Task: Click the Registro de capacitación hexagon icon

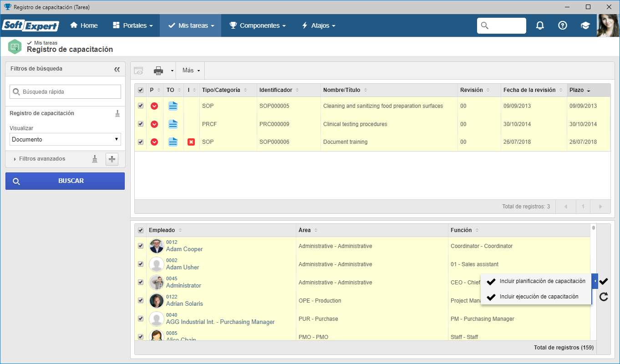Action: [x=15, y=46]
